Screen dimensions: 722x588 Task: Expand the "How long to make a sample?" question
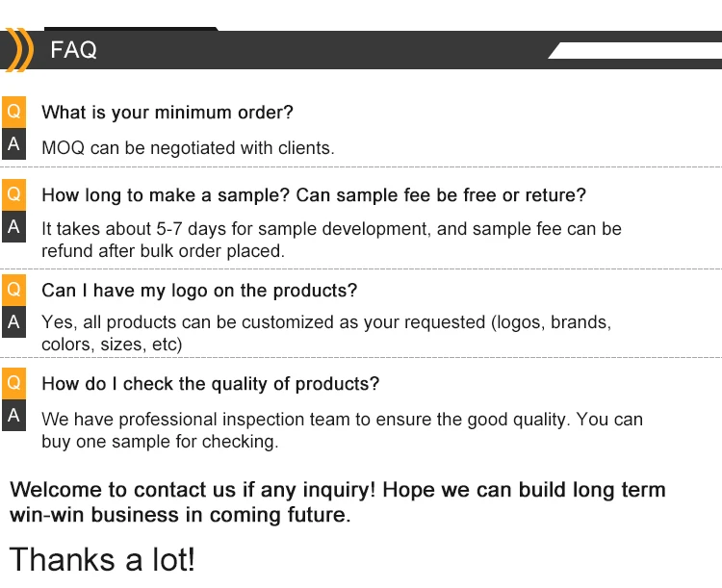coord(314,195)
